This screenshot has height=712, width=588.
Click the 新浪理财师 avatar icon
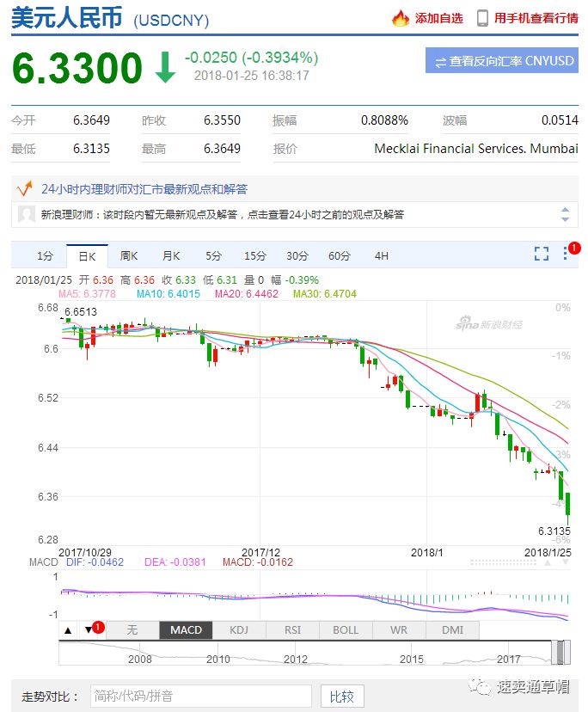pos(27,214)
